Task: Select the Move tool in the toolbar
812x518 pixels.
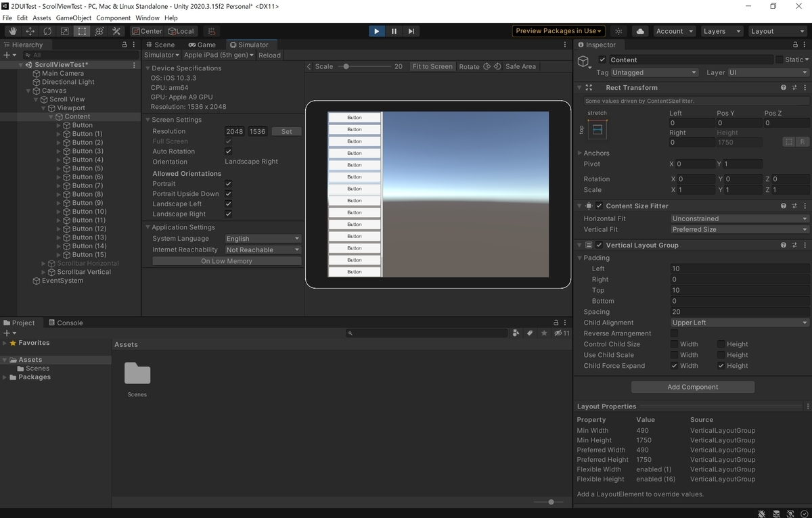Action: (x=29, y=31)
